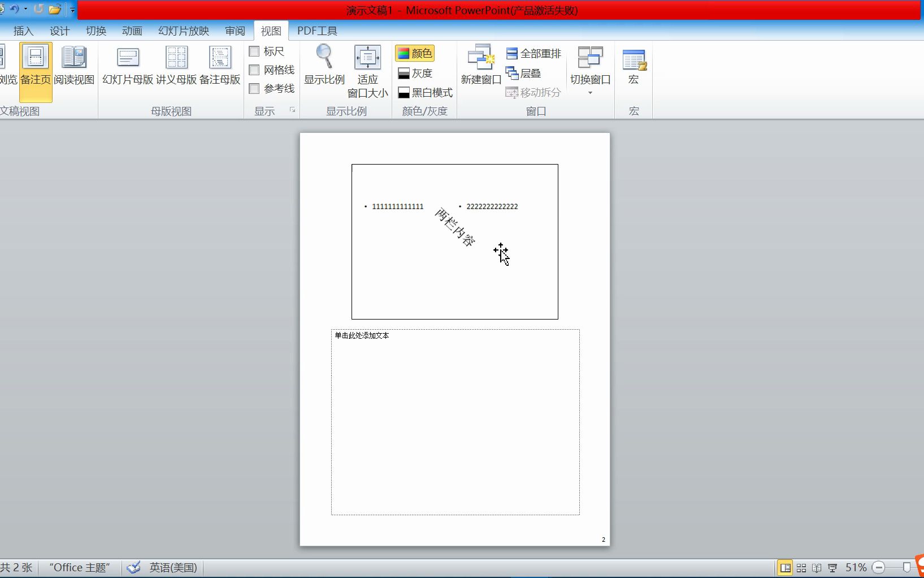This screenshot has width=924, height=578.
Task: Open the 宏 macros dialog
Action: tap(634, 67)
